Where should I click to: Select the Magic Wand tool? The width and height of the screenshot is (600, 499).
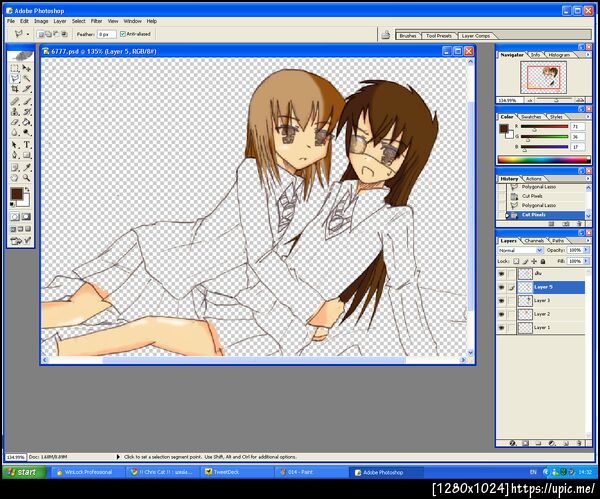tap(26, 78)
